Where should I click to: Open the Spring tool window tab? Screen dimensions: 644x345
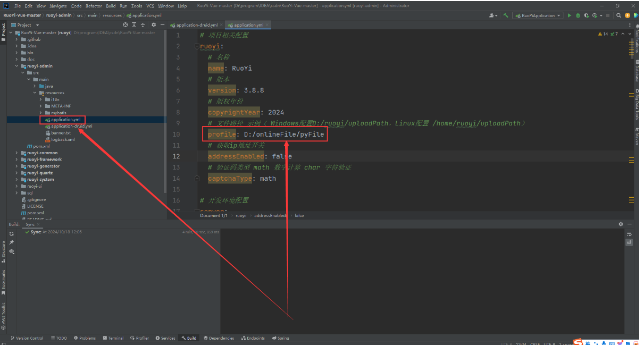click(280, 338)
